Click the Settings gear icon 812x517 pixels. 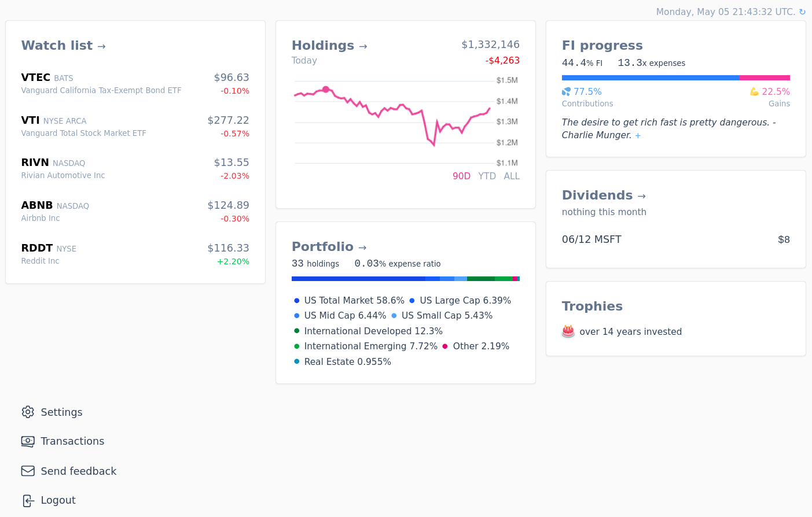coord(28,412)
